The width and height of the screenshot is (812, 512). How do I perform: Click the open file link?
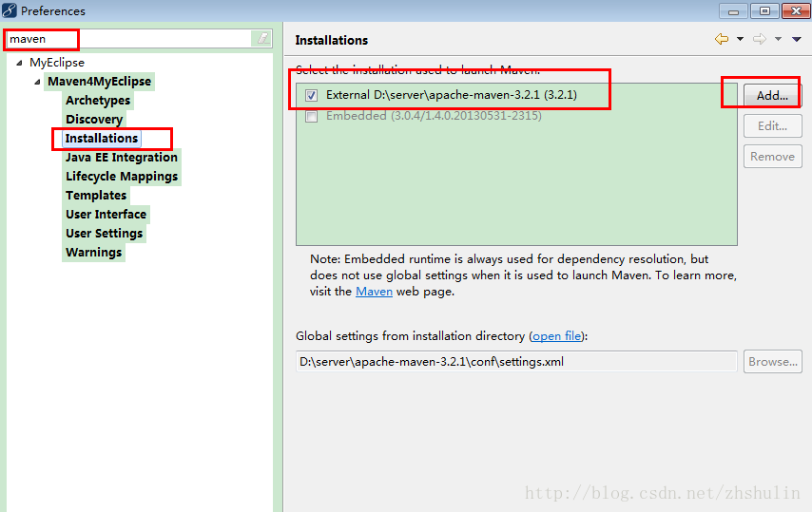tap(556, 336)
